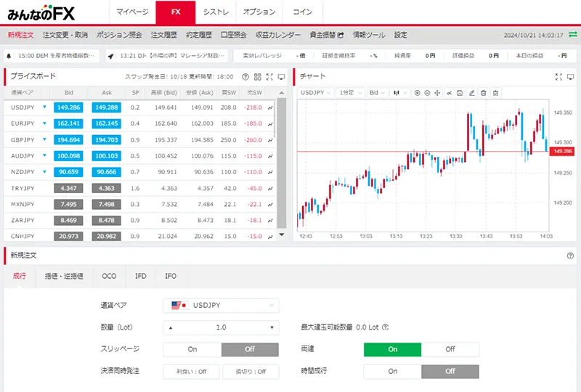Click the EURJPY Ask price 162.145
581x392 pixels.
point(107,123)
